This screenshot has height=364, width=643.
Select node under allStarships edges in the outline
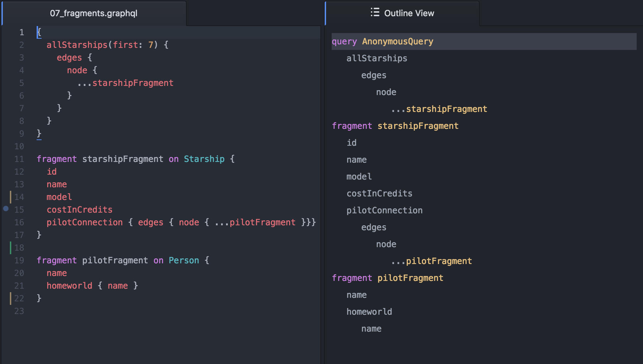coord(386,92)
